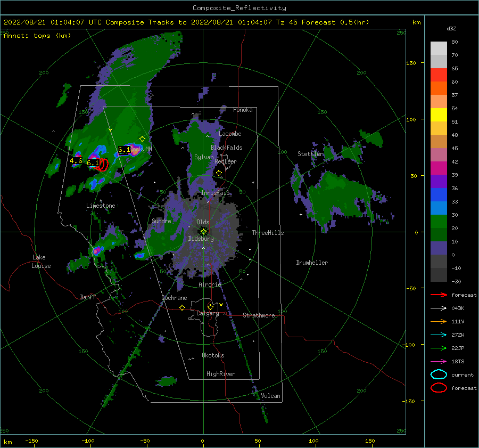Click the yellow V marker east of Calgary

[x=221, y=305]
